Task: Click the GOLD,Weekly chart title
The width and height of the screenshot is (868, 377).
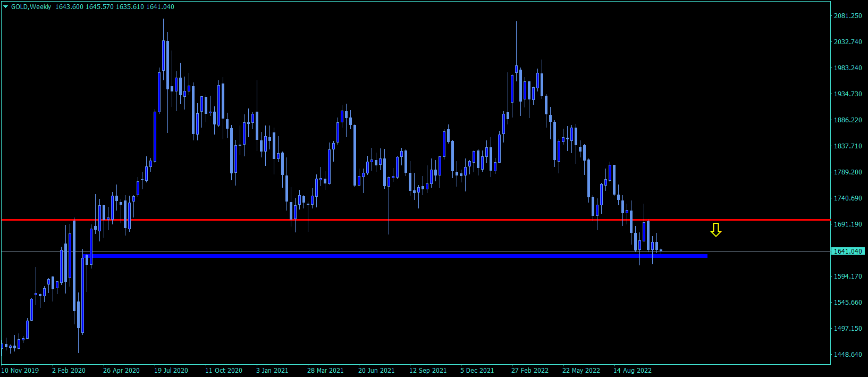Action: click(x=31, y=7)
